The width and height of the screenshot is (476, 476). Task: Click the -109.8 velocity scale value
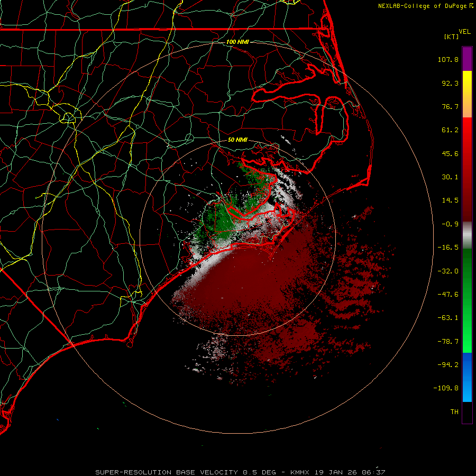tap(446, 388)
